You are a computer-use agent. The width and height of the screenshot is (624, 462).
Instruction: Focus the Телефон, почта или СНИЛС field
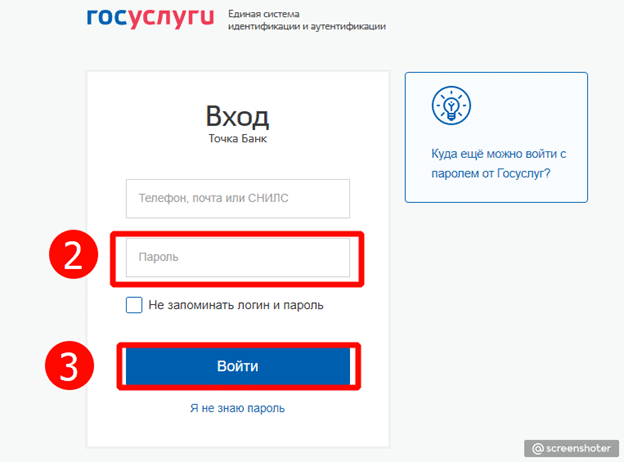pos(238,198)
